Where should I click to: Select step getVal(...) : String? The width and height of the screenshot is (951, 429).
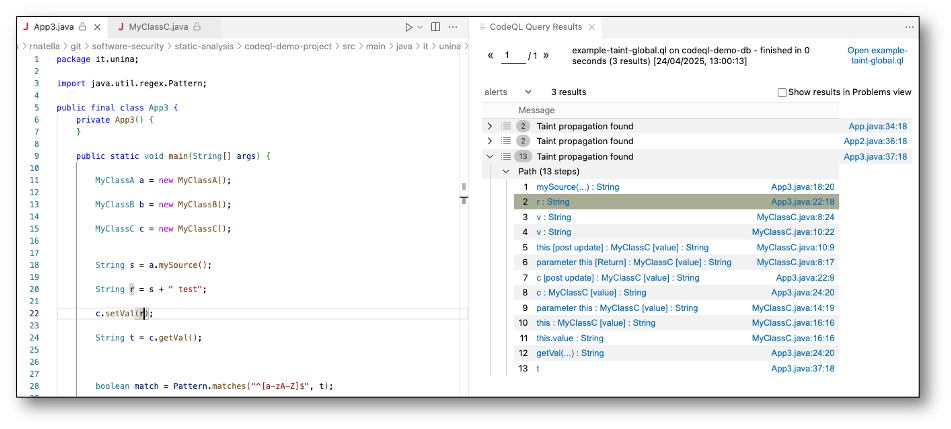(x=570, y=353)
